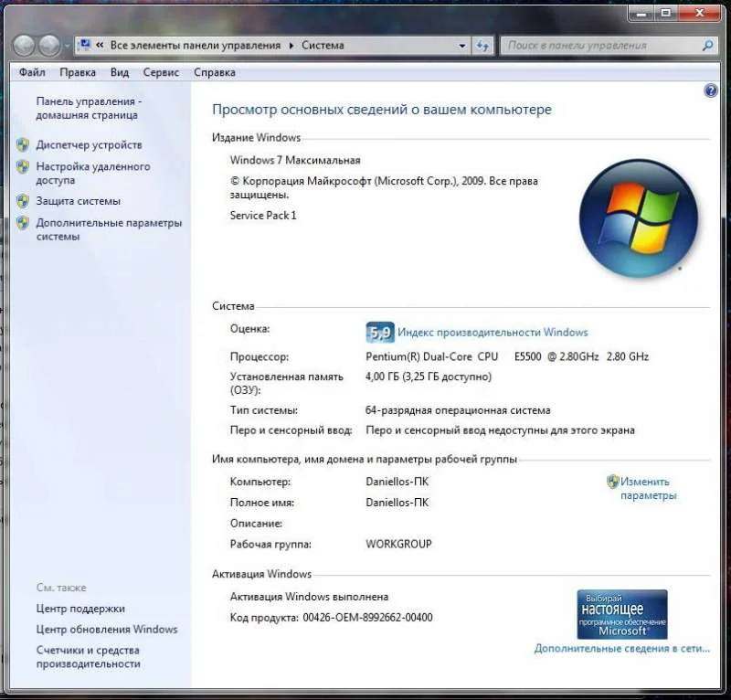
Task: Click the Back navigation arrow button
Action: tap(24, 46)
